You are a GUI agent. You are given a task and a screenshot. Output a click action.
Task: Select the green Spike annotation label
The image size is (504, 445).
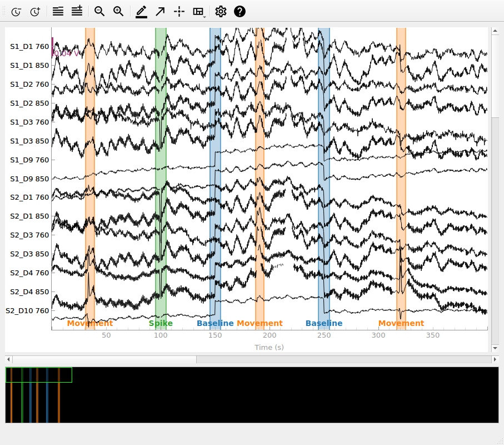(161, 323)
